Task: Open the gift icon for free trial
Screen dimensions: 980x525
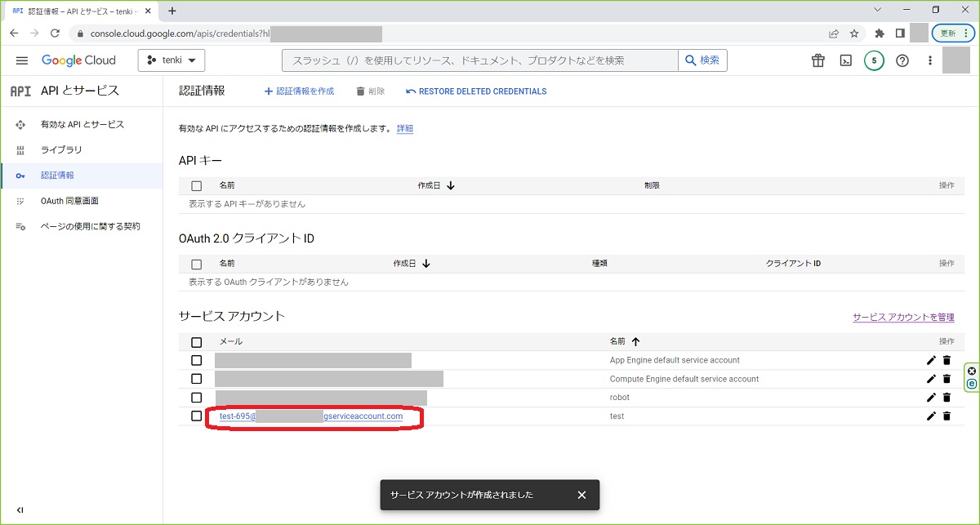Action: pos(817,60)
